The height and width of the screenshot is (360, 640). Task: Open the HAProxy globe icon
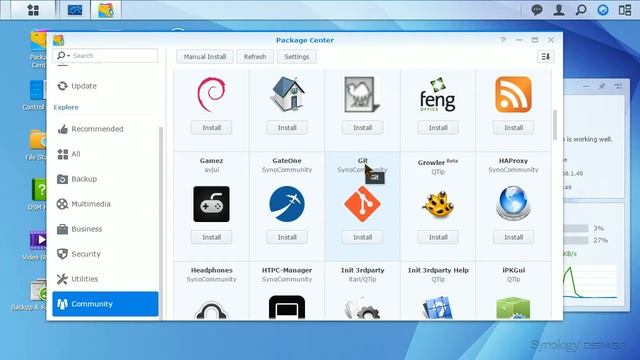click(513, 203)
